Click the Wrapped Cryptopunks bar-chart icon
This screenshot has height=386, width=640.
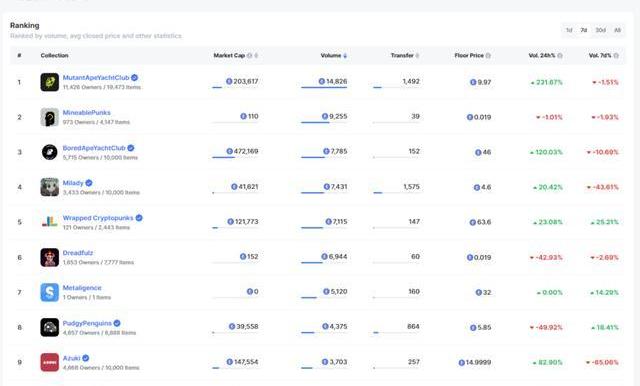click(x=49, y=222)
